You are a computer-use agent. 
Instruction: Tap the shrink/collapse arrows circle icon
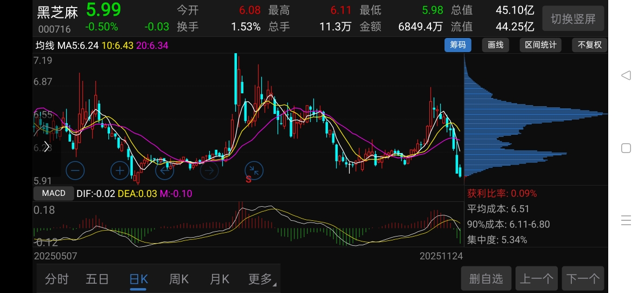pyautogui.click(x=254, y=170)
